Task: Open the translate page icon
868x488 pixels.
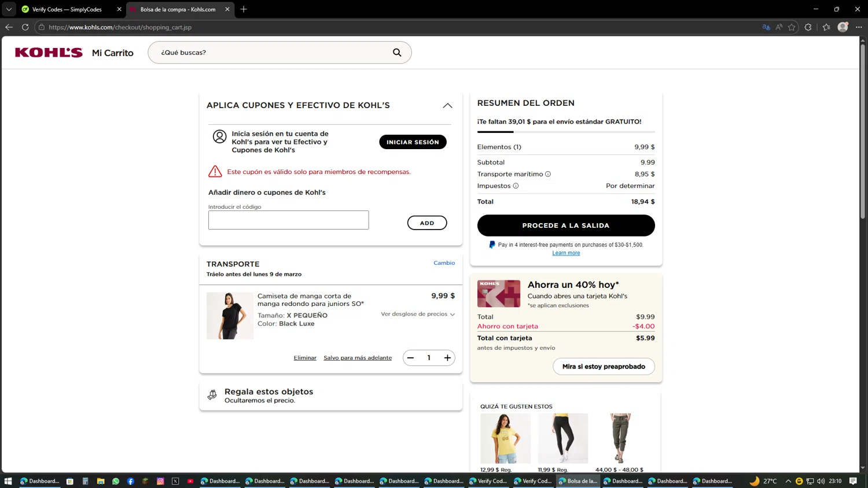Action: 766,27
